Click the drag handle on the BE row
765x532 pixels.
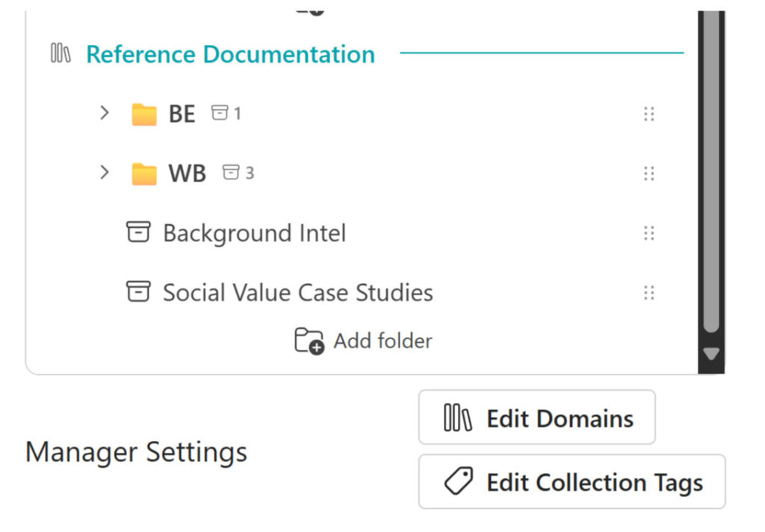648,114
